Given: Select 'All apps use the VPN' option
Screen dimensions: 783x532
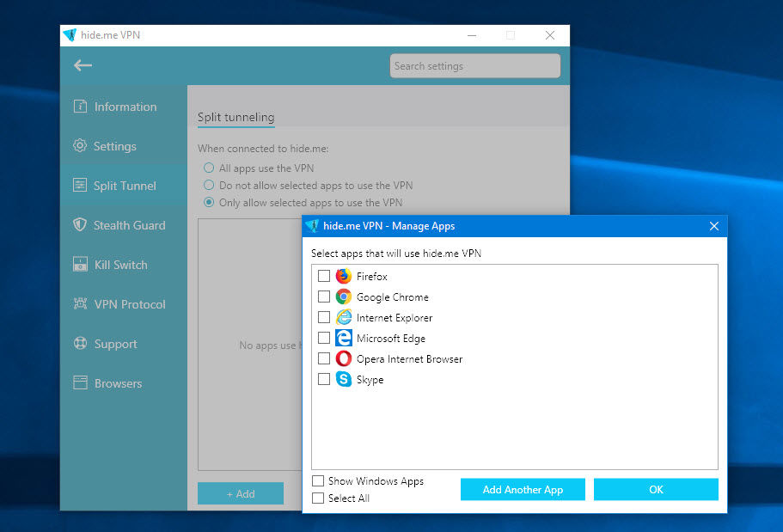Looking at the screenshot, I should 209,168.
